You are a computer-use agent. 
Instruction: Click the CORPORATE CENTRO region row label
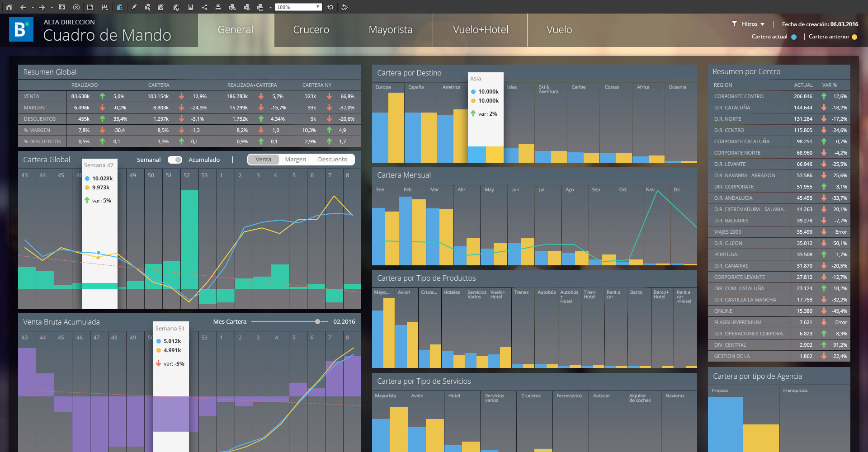point(739,96)
